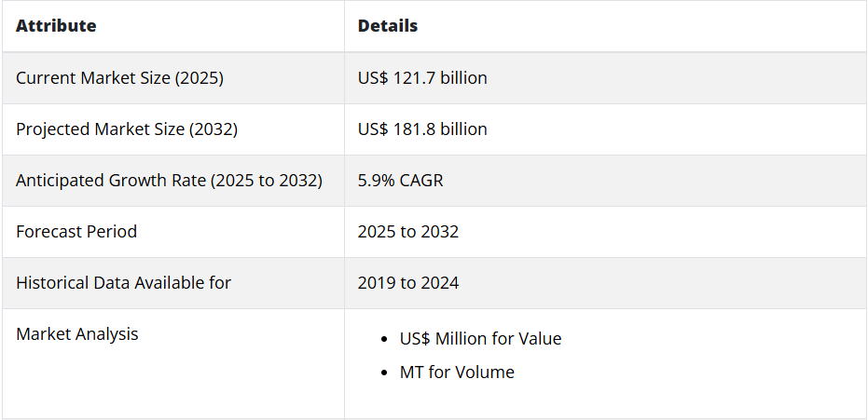
Task: Click the 2019 to 2024 value
Action: [x=408, y=283]
